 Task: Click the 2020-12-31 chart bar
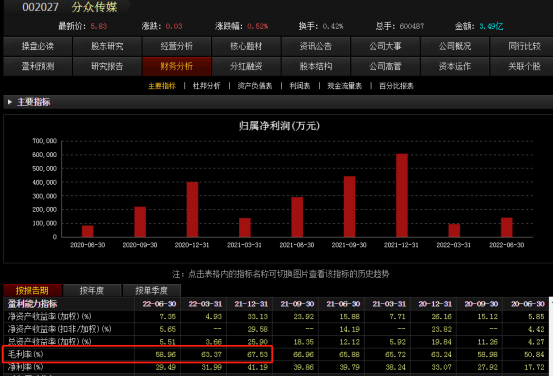pyautogui.click(x=192, y=210)
